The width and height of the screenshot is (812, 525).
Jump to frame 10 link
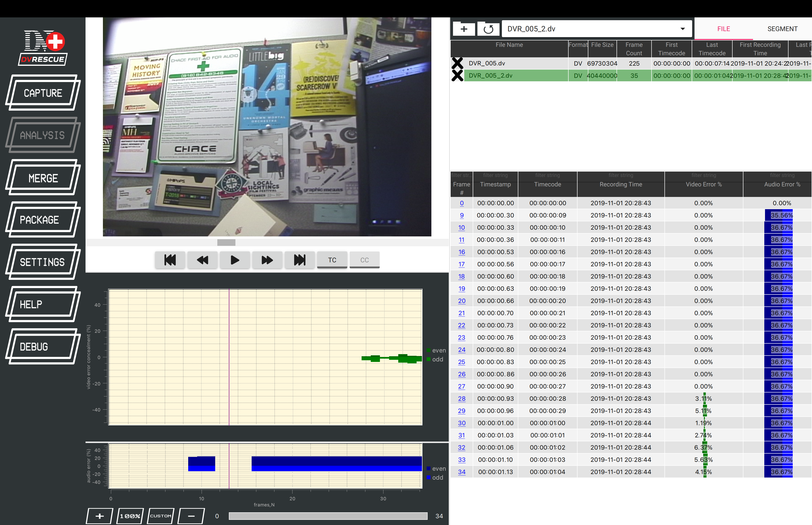[462, 228]
